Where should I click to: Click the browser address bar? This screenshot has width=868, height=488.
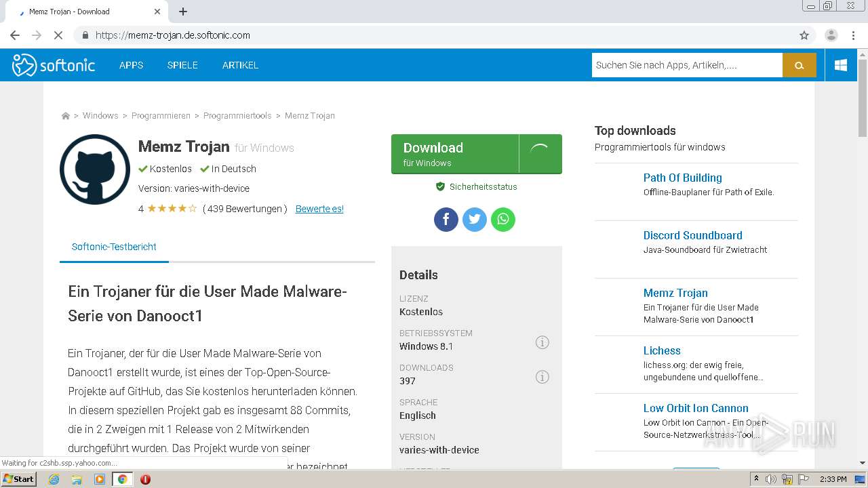click(x=434, y=35)
